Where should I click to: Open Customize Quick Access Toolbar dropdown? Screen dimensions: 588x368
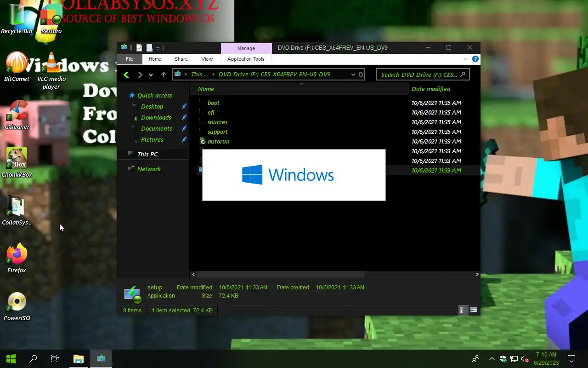click(158, 48)
